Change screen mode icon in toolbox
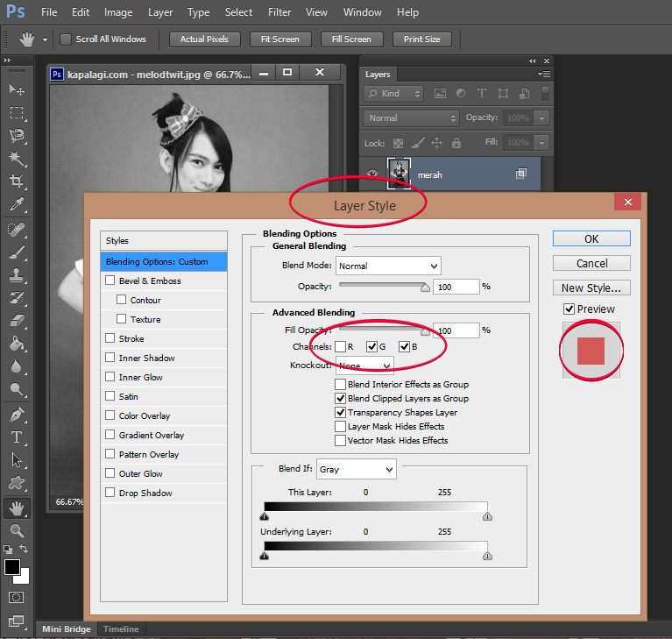This screenshot has height=639, width=672. coord(17,621)
